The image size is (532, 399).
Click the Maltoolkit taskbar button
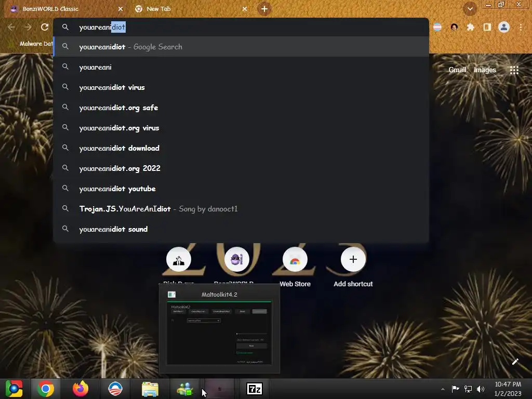pos(220,389)
